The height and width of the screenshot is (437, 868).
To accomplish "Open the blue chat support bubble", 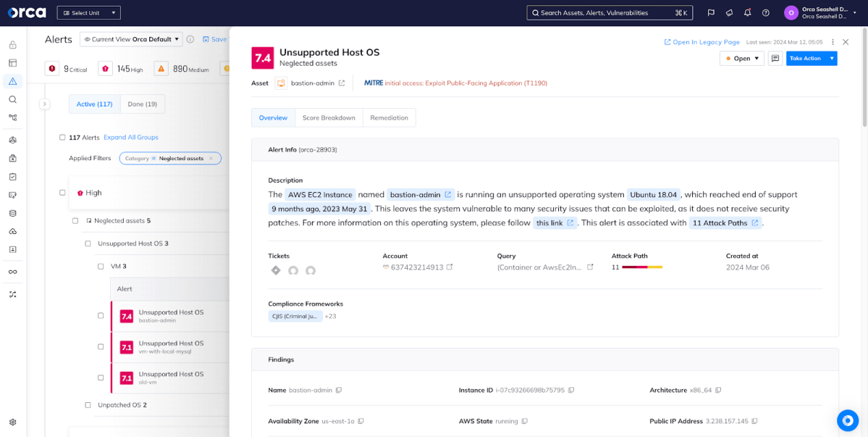I will (x=847, y=420).
